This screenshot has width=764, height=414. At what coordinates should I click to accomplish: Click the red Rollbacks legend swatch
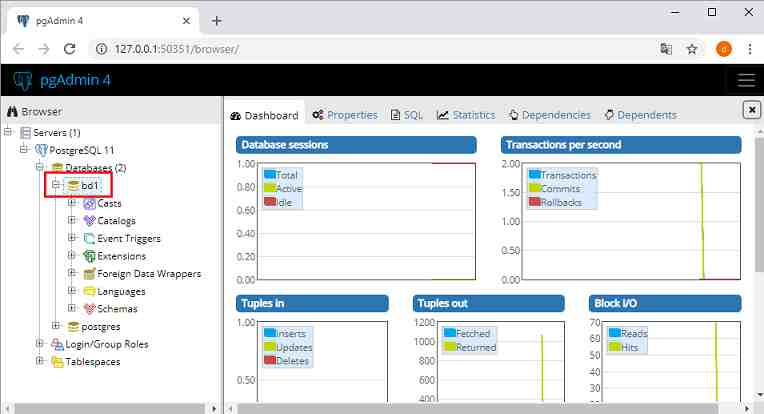click(x=535, y=202)
